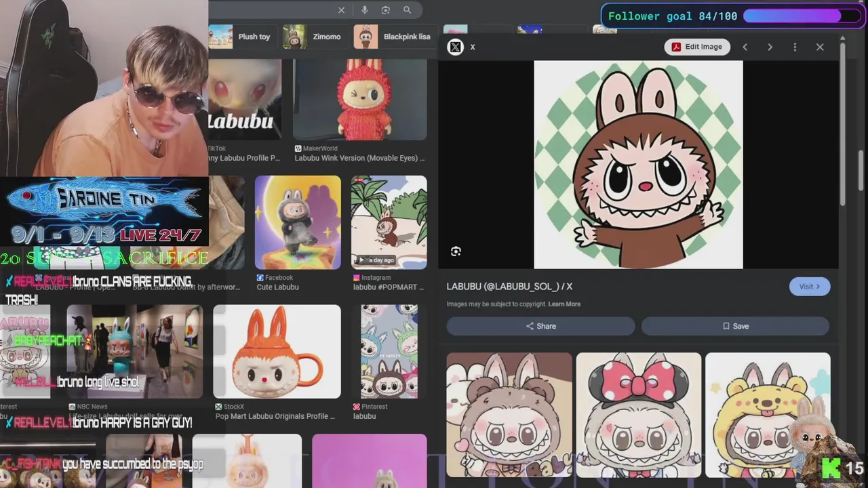Viewport: 868px width, 488px height.
Task: Click the pink Labubu image thumbnail in the last results row
Action: click(370, 461)
